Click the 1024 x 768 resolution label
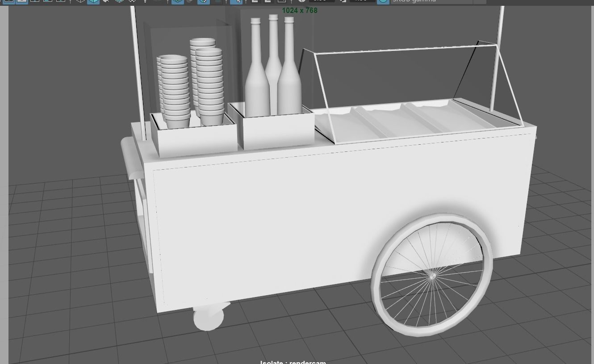The height and width of the screenshot is (364, 594). [x=300, y=10]
